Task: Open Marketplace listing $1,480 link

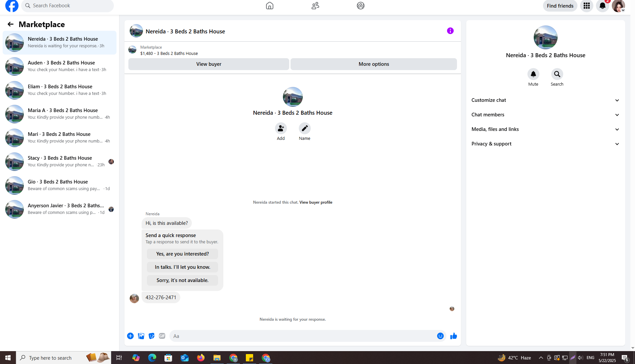Action: click(x=169, y=53)
